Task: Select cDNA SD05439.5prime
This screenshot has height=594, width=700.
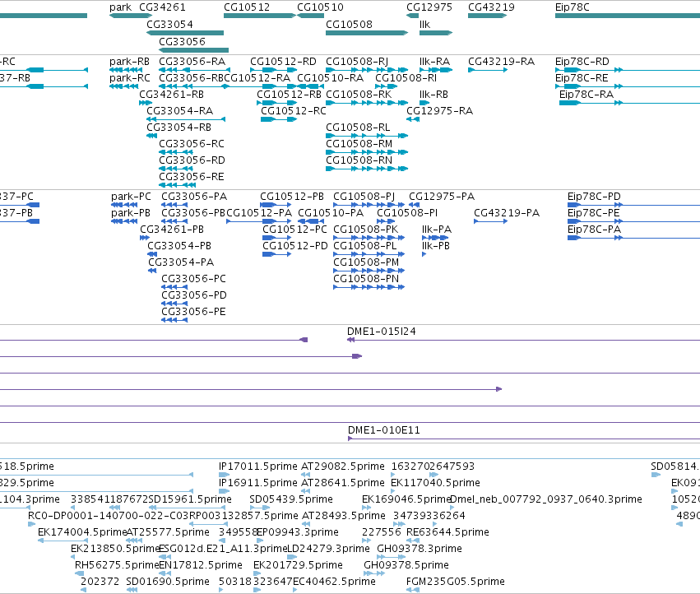Action: 291,499
